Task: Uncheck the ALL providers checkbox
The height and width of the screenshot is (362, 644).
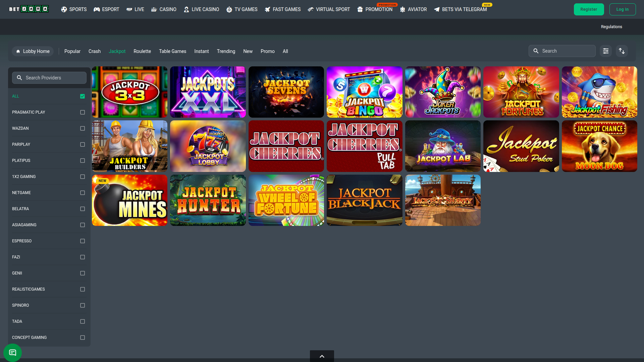Action: (83, 96)
